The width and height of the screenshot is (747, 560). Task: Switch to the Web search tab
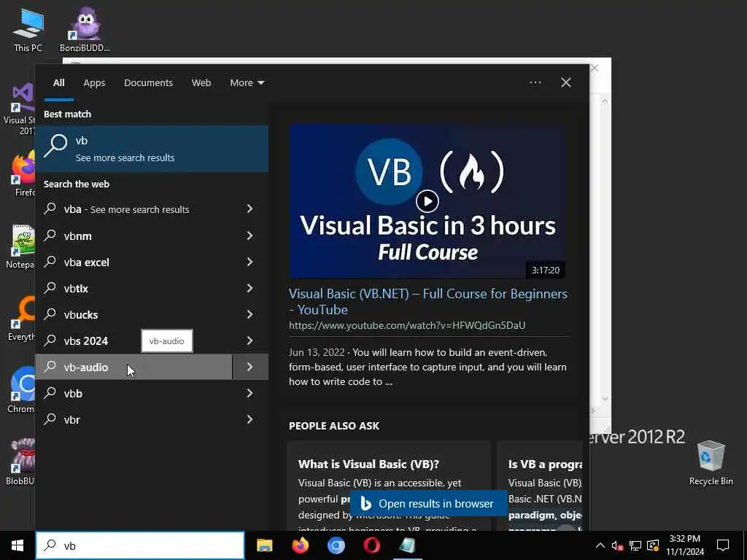[201, 83]
